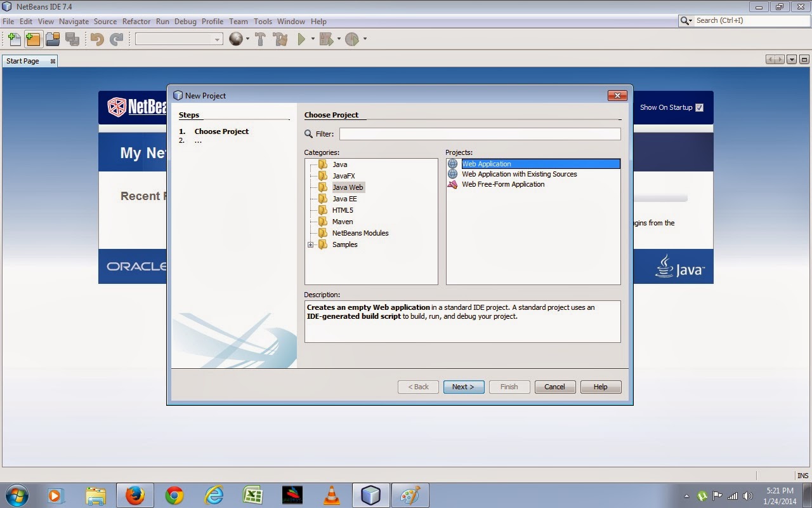Run the project with green arrow icon
812x508 pixels.
tap(301, 39)
